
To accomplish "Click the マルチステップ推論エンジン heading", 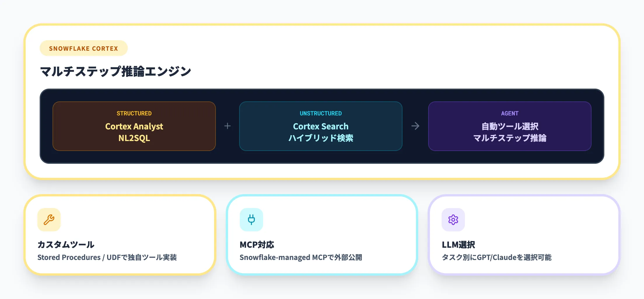I will coord(116,71).
